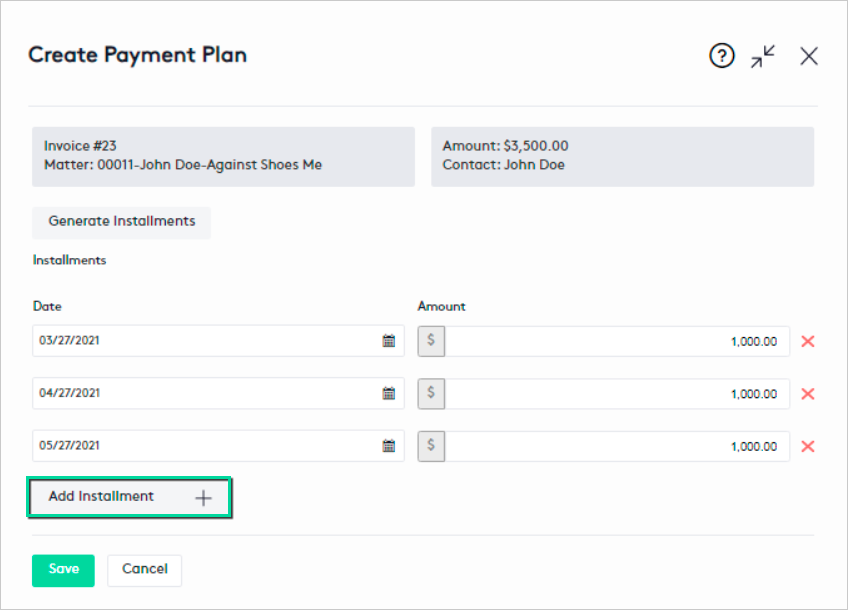Open the help question mark icon
Image resolution: width=848 pixels, height=610 pixels.
(721, 57)
